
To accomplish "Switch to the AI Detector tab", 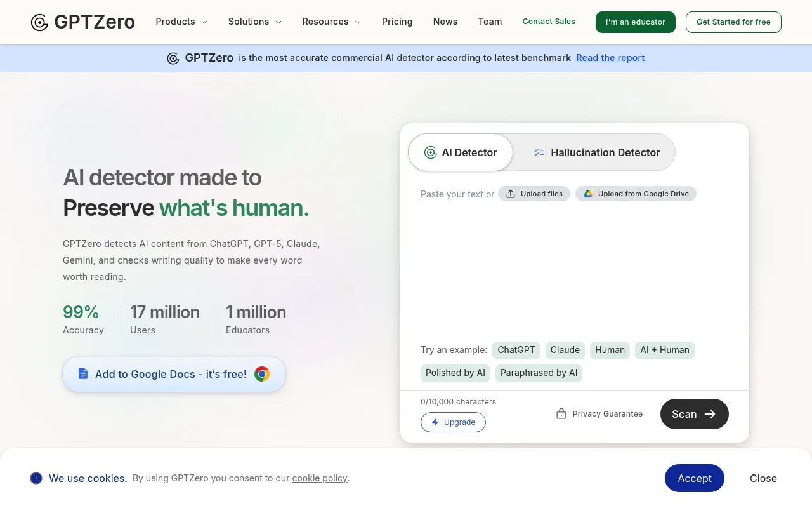I will coord(461,152).
